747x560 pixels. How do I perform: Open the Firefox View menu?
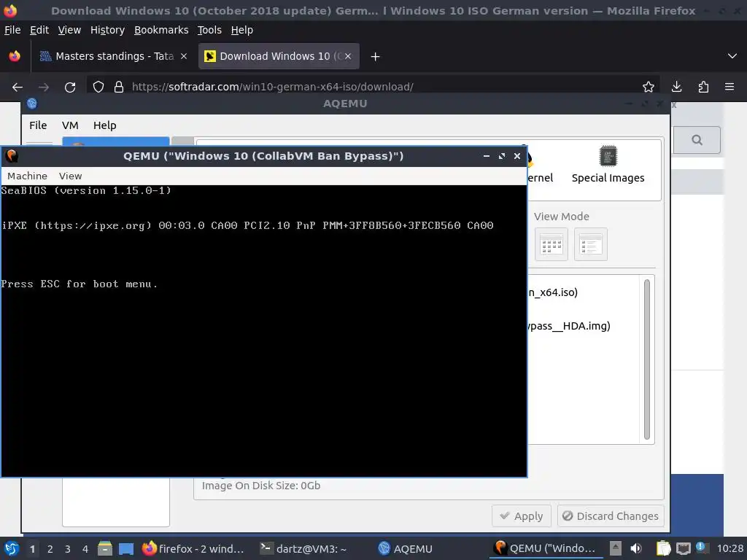click(69, 30)
